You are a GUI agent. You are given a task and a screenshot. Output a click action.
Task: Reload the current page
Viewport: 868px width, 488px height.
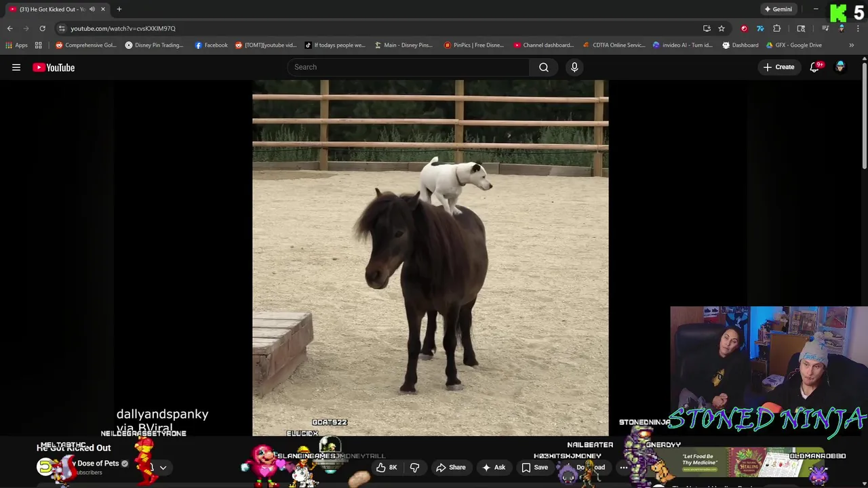[x=42, y=28]
